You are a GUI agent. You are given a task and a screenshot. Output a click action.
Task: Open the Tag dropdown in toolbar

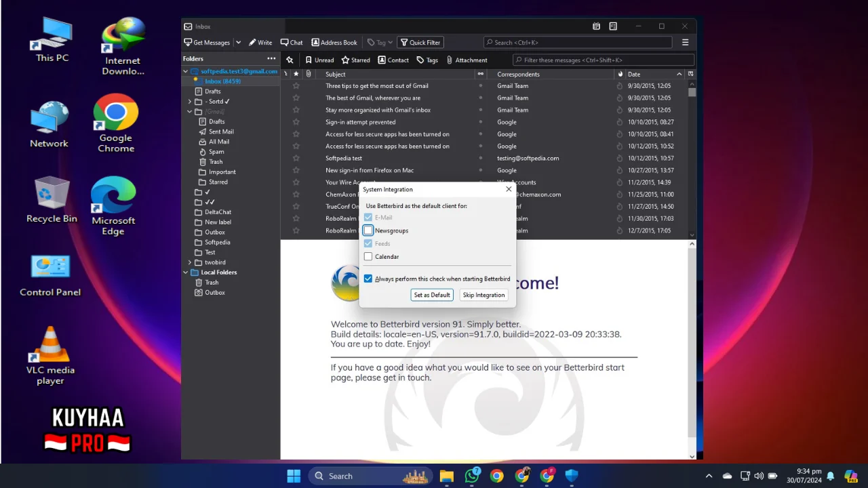[380, 42]
